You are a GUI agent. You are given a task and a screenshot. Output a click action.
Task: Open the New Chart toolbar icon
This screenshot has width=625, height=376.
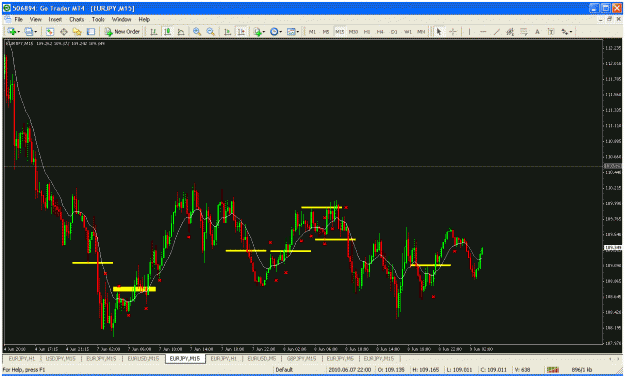pos(12,31)
